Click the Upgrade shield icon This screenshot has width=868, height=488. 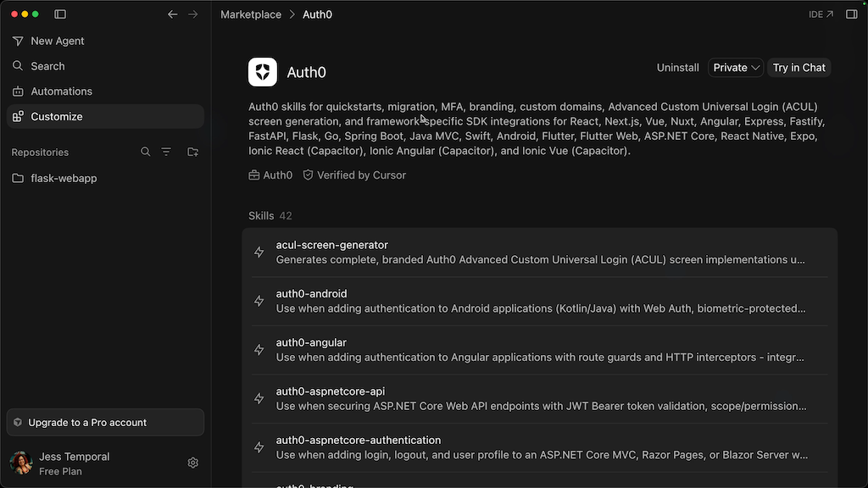tap(18, 422)
